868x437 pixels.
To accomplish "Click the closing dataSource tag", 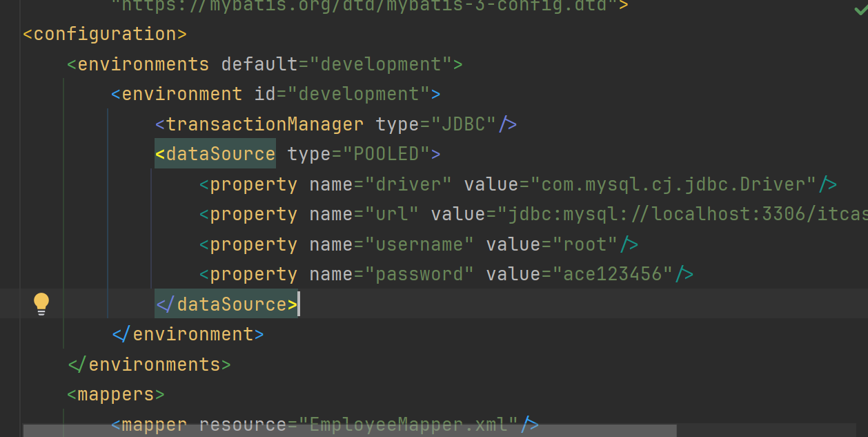I will coord(226,304).
